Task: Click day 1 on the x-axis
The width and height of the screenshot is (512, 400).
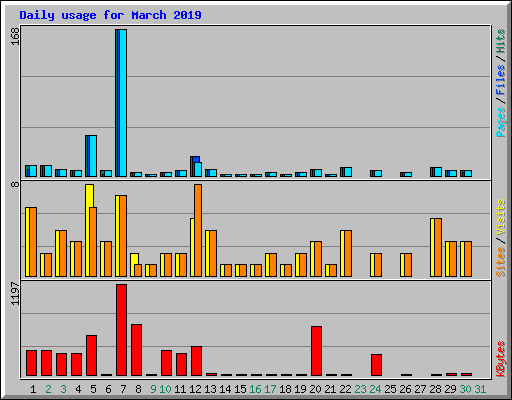Action: 33,389
